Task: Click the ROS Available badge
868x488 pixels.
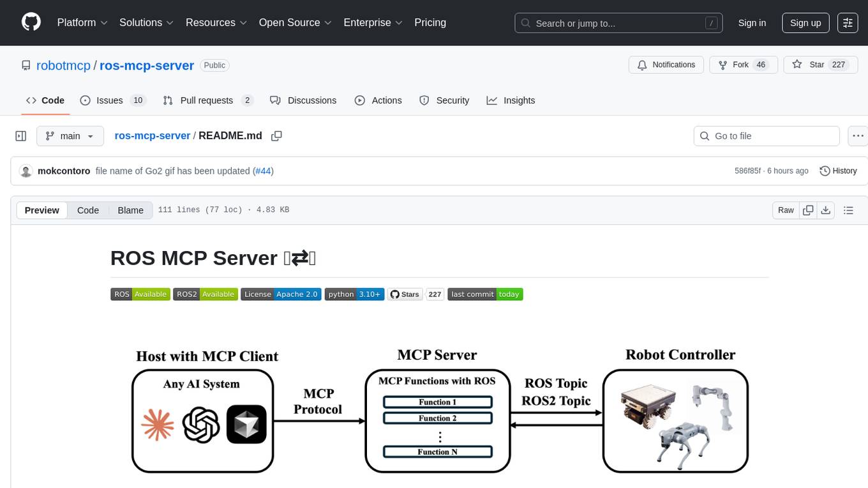Action: 140,294
